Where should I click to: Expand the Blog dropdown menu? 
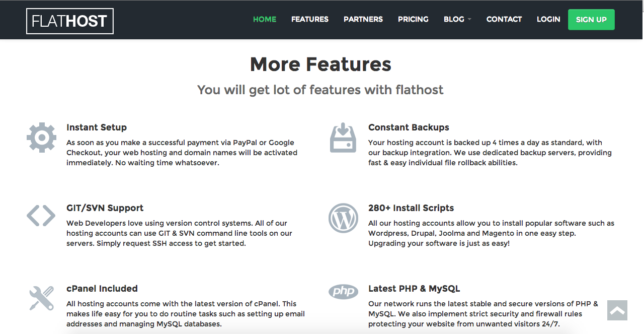pos(457,19)
